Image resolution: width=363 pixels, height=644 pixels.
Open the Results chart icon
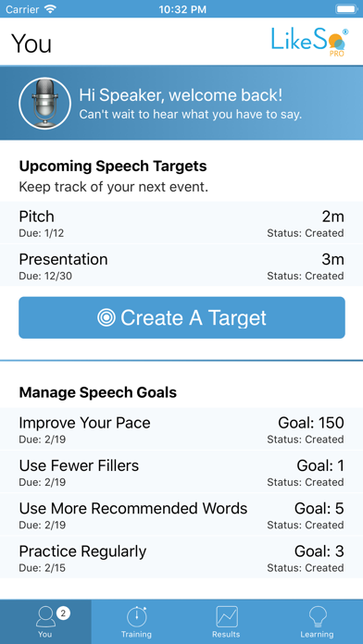227,616
